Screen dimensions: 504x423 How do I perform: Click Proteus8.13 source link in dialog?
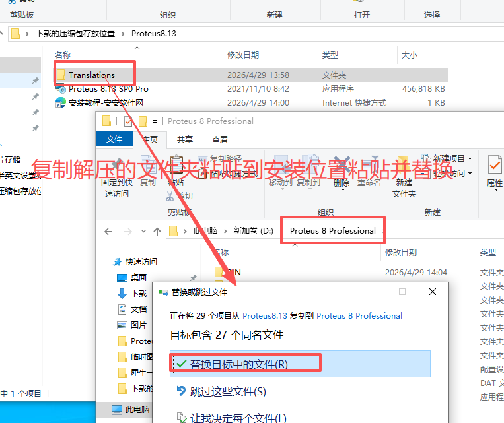[x=264, y=316]
